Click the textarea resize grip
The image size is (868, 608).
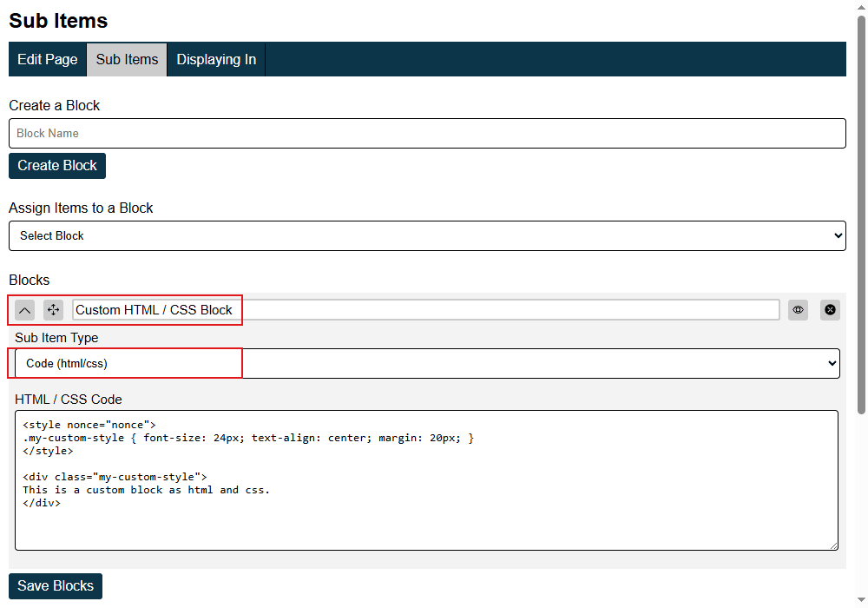(x=833, y=545)
